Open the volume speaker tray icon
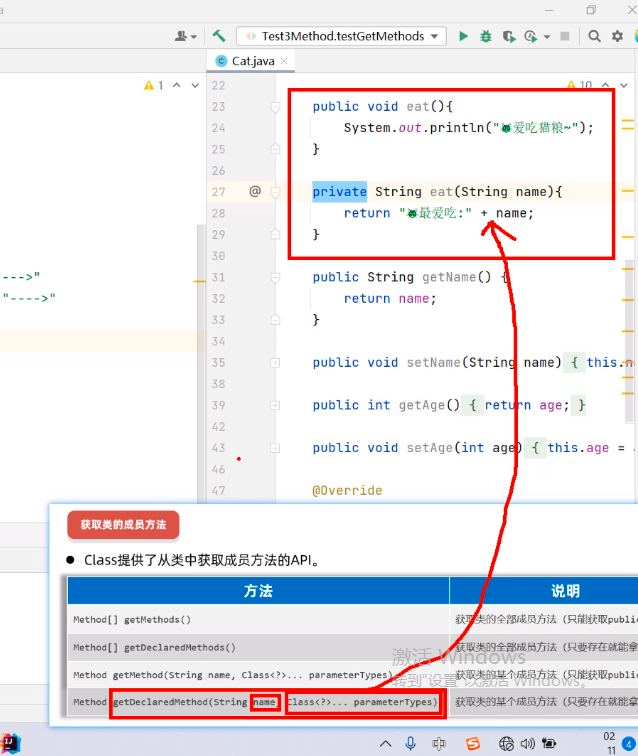 point(528,744)
